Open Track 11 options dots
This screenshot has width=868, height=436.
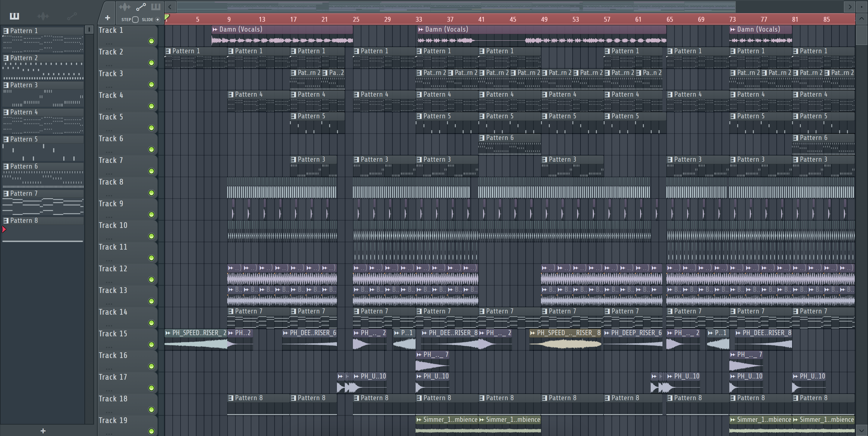[x=108, y=260]
